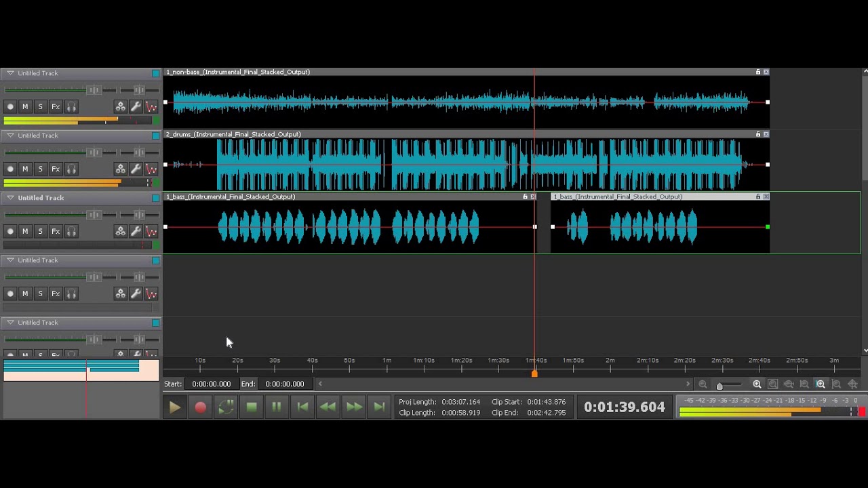Click the Rewind transport button
The image size is (868, 488).
328,407
